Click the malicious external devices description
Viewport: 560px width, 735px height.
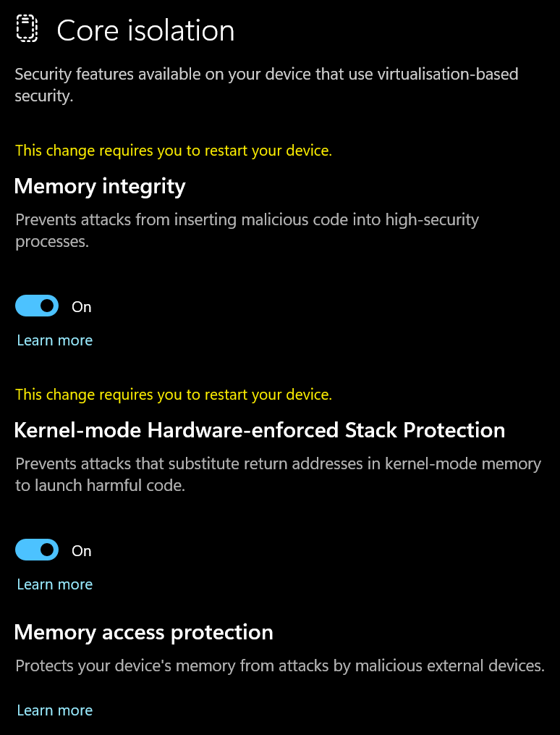279,665
